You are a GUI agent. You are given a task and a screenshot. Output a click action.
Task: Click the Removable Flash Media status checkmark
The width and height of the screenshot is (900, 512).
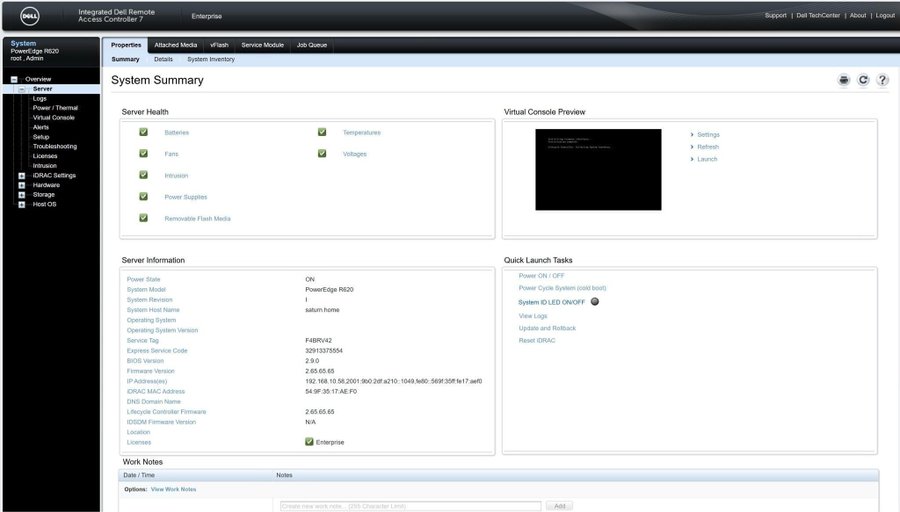pos(143,218)
